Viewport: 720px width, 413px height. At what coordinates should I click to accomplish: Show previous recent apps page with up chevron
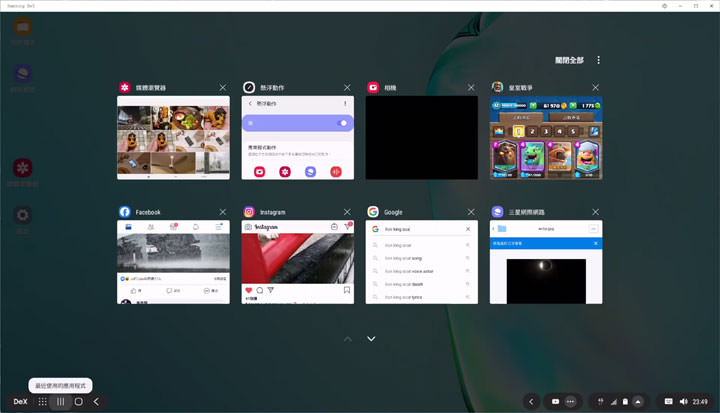point(348,339)
